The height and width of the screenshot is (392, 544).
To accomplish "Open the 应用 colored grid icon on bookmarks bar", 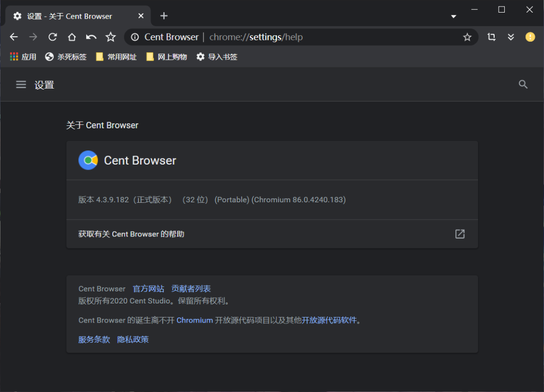I will pos(13,56).
